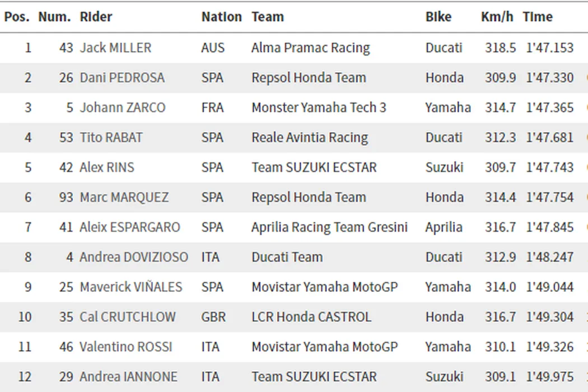
Task: Open Marc MARQUEZ rider entry
Action: [124, 197]
